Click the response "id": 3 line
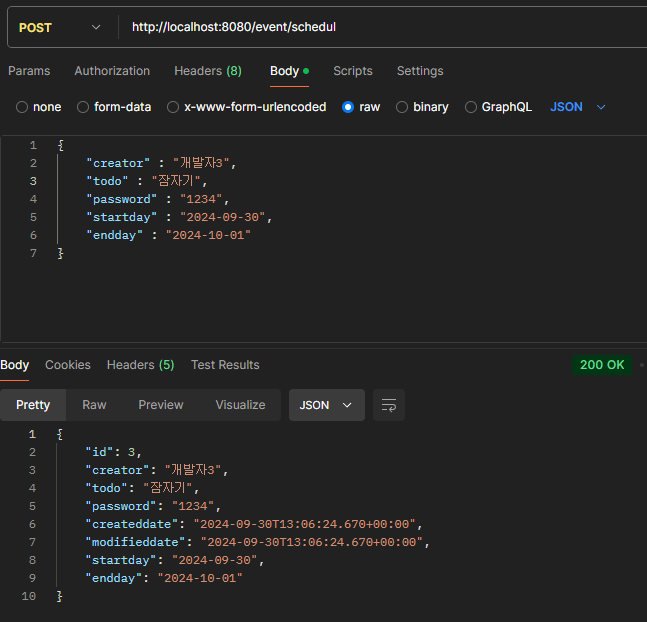Viewport: 647px width, 622px height. [x=113, y=452]
